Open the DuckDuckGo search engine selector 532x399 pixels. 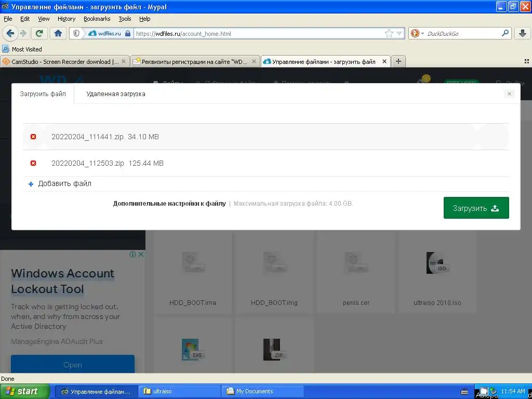pyautogui.click(x=417, y=33)
